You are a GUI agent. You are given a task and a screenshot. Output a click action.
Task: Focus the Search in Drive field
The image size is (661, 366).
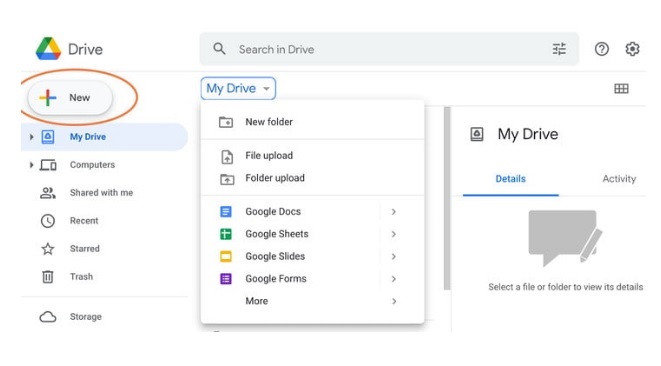[x=389, y=49]
